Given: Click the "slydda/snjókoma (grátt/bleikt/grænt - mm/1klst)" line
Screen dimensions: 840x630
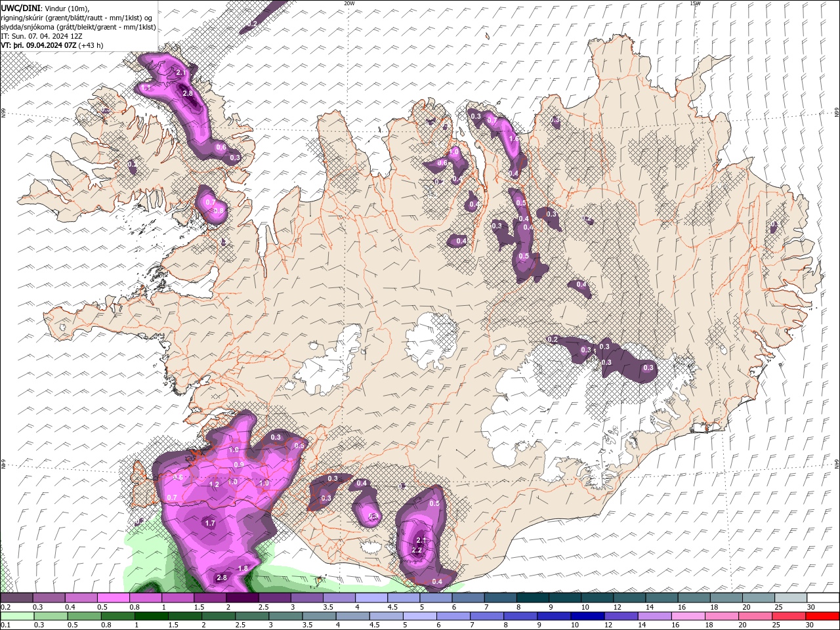Looking at the screenshot, I should (78, 27).
